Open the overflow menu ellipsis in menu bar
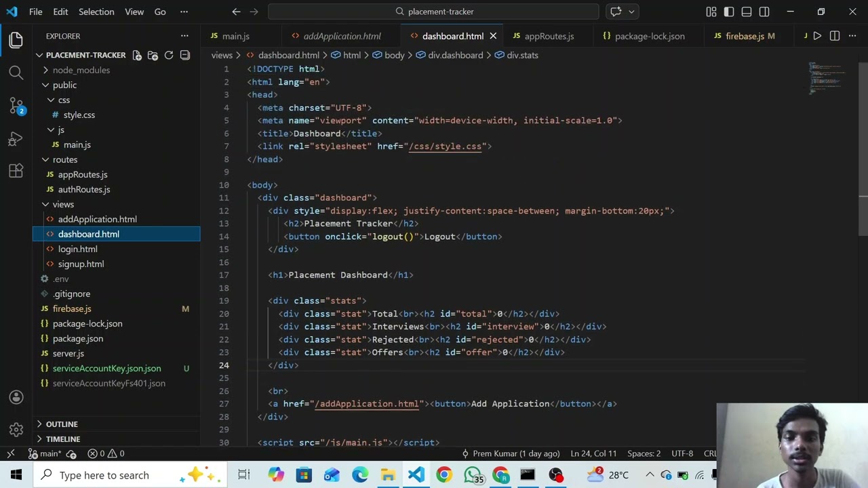 point(184,12)
